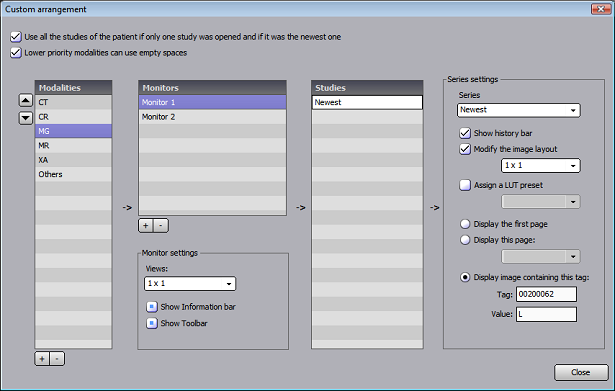Add a modality with the plus button

pos(42,358)
